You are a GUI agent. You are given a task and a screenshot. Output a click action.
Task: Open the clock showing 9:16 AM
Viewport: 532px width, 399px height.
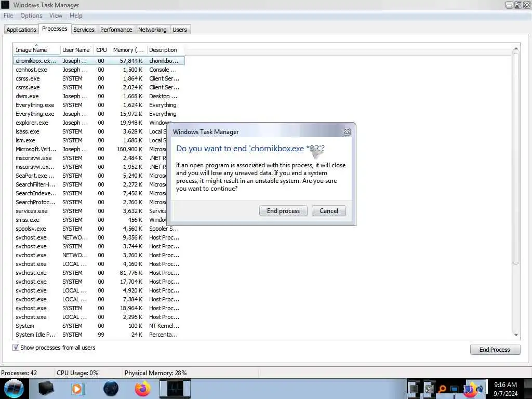click(506, 389)
